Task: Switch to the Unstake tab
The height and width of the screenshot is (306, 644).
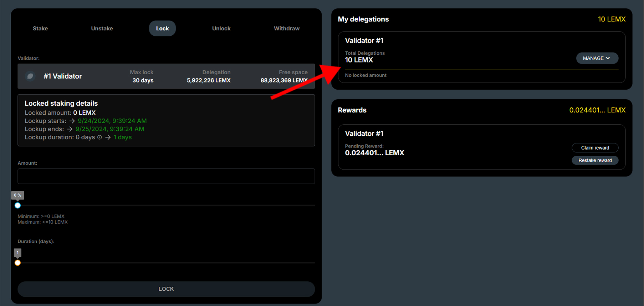Action: point(102,29)
